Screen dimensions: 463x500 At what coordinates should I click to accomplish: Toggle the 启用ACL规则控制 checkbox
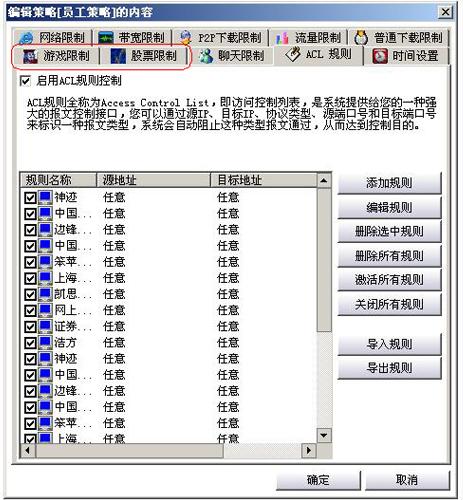coord(25,81)
